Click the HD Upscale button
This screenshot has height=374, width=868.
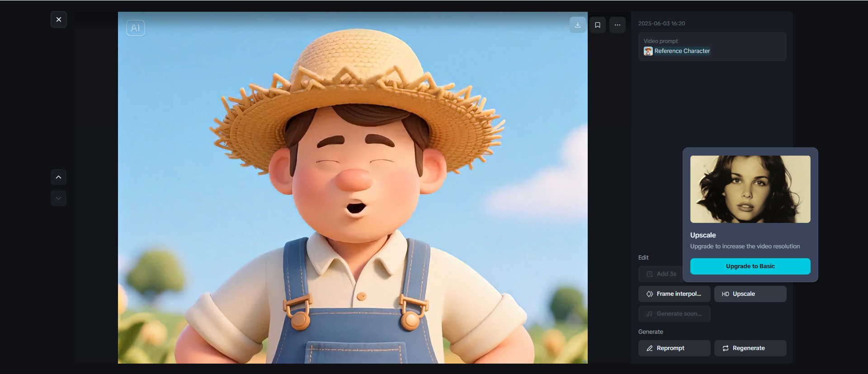[750, 294]
